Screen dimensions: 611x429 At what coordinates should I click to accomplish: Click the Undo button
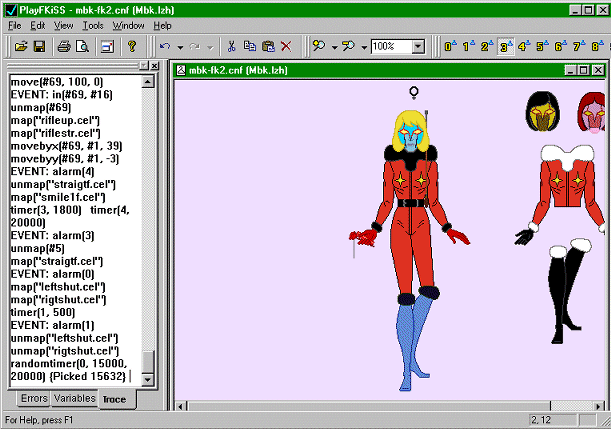point(165,46)
